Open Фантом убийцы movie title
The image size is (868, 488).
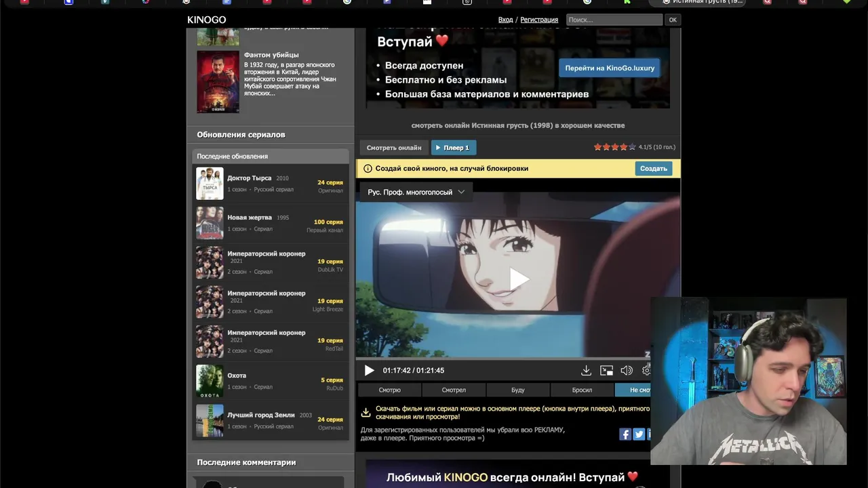click(x=271, y=55)
